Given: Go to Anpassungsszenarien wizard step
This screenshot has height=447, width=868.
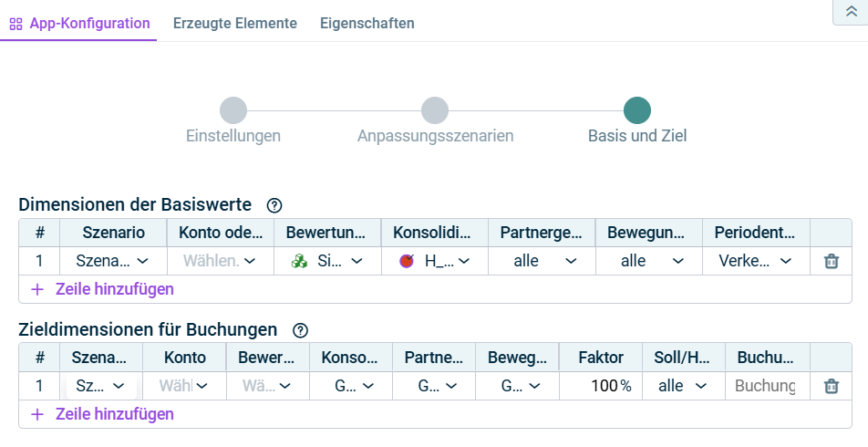Looking at the screenshot, I should click(435, 111).
